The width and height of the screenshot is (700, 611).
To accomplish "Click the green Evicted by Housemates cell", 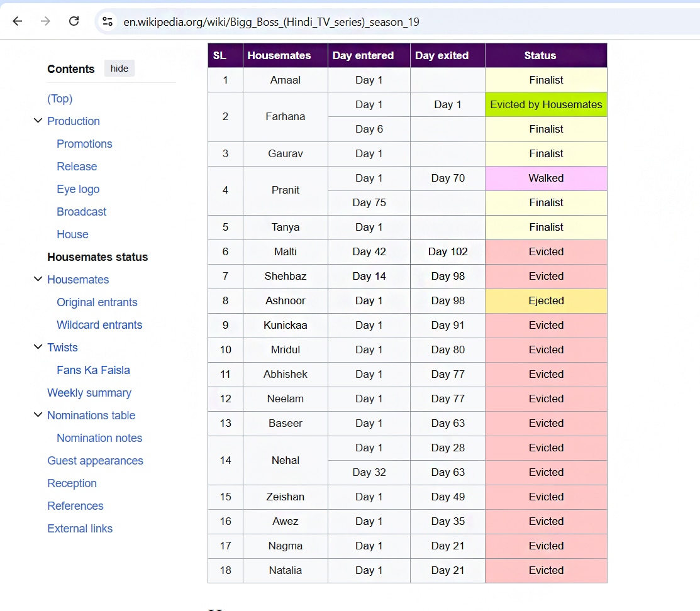I will [x=546, y=105].
